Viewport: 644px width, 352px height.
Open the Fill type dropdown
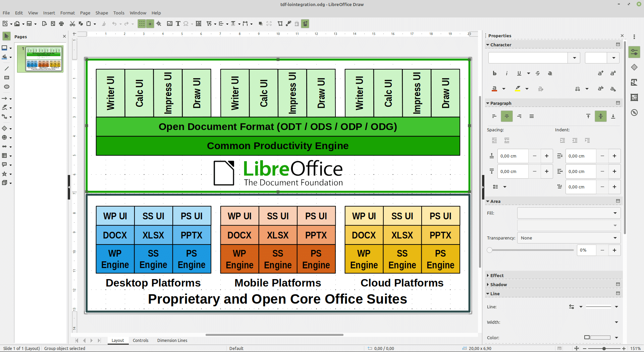[569, 213]
